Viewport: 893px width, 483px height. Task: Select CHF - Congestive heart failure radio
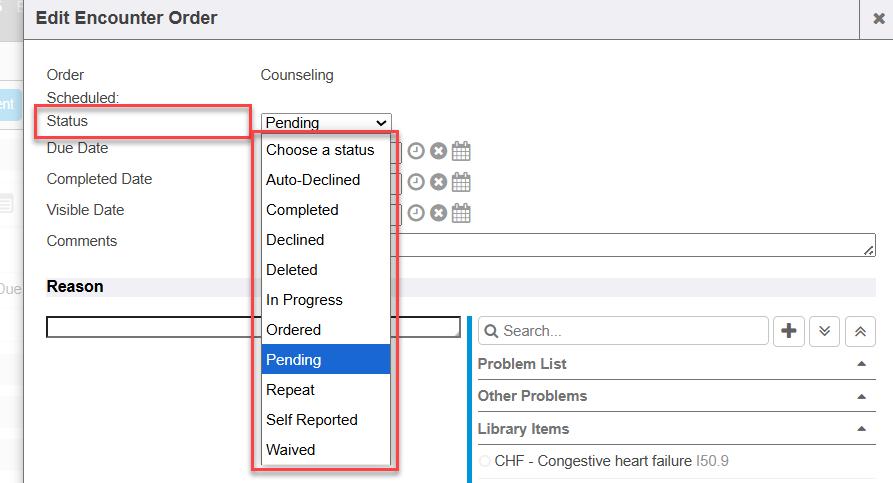[x=485, y=462]
